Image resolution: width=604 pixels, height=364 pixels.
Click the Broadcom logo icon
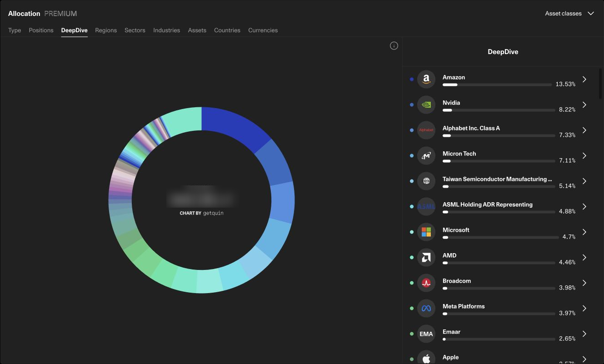pos(426,283)
